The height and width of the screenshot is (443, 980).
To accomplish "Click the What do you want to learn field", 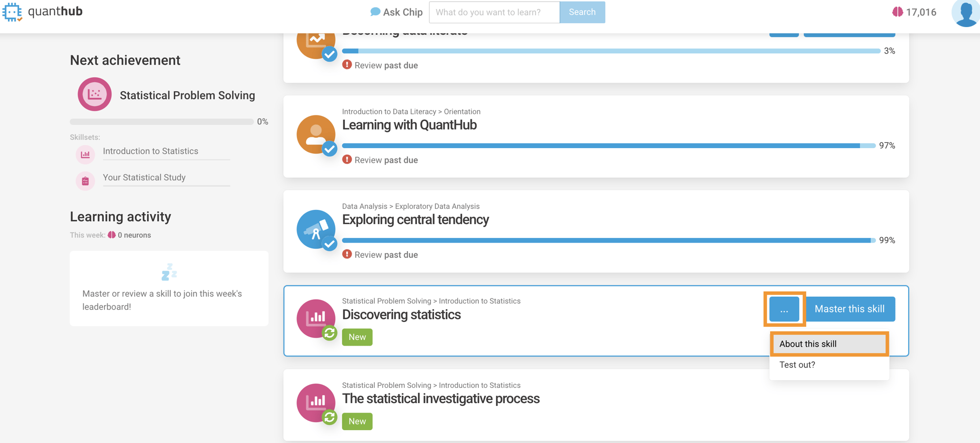I will click(494, 12).
